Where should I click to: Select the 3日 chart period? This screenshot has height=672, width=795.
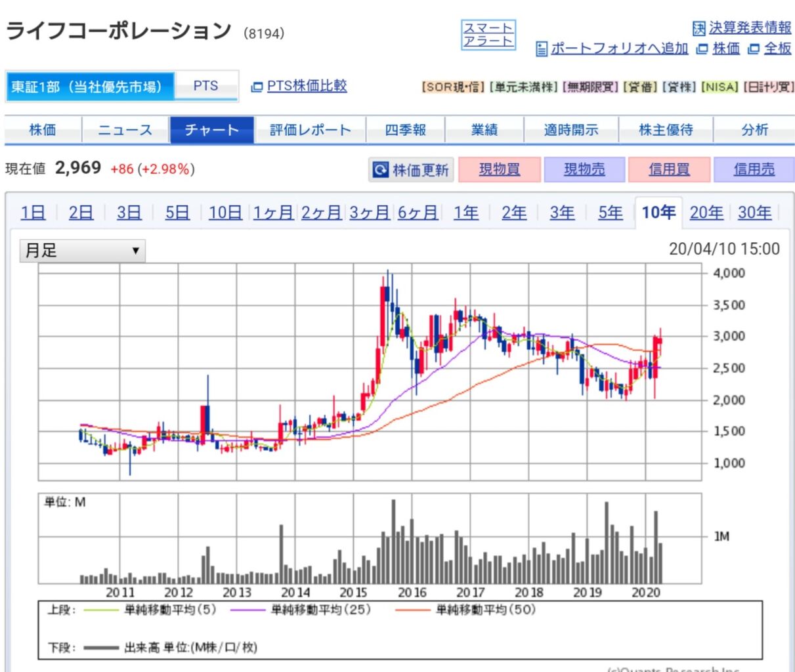pyautogui.click(x=129, y=213)
